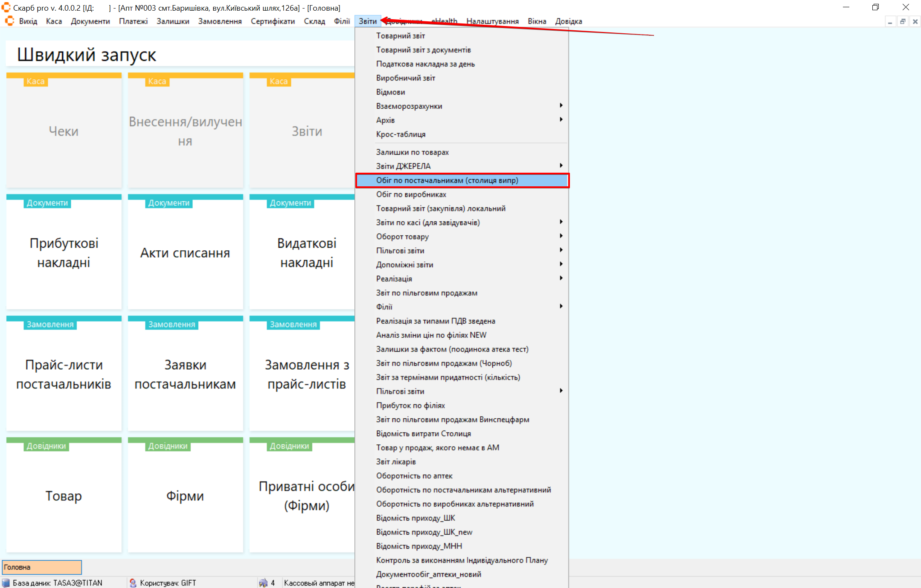The image size is (921, 588).
Task: Click the inner window minimize icon
Action: coord(890,21)
